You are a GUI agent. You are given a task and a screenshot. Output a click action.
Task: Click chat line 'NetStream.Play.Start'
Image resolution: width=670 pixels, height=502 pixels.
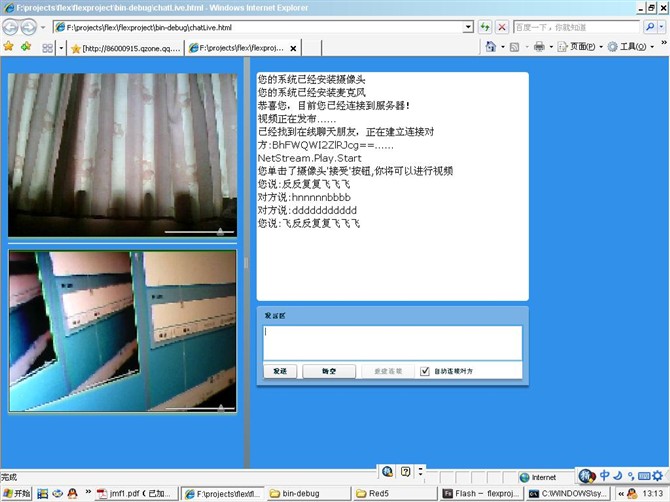coord(309,158)
